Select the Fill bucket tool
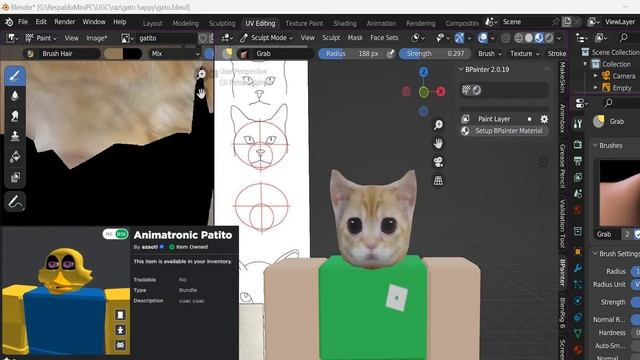 pyautogui.click(x=15, y=157)
